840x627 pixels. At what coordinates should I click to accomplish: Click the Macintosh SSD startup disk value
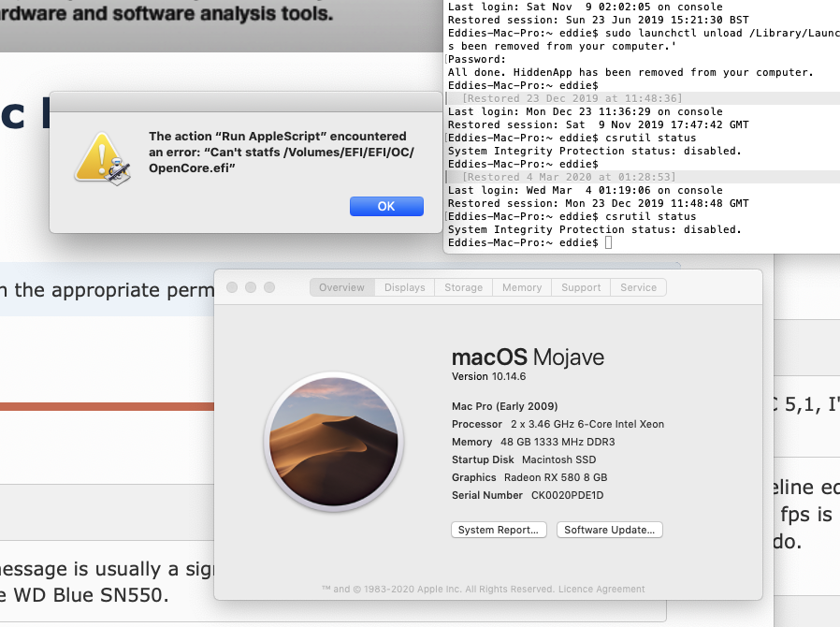(558, 459)
